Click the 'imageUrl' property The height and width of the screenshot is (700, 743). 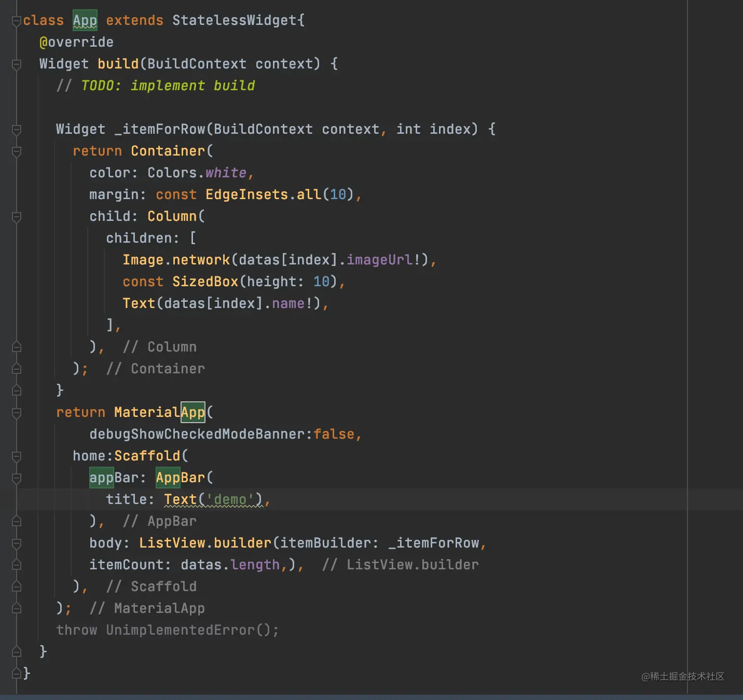pyautogui.click(x=380, y=260)
